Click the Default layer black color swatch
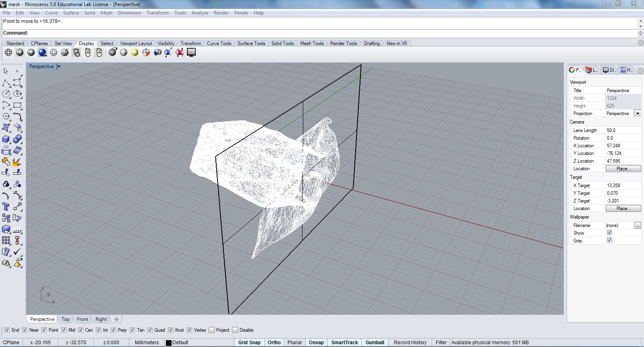 click(169, 343)
